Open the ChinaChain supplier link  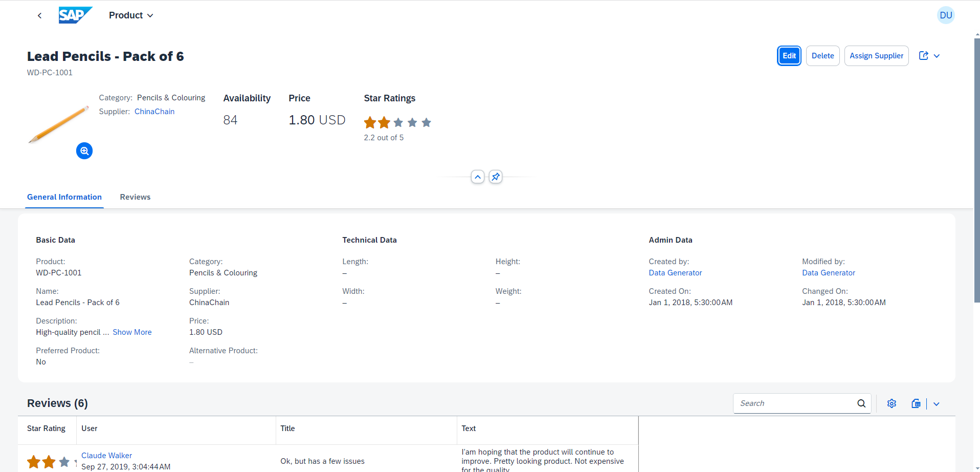coord(154,112)
